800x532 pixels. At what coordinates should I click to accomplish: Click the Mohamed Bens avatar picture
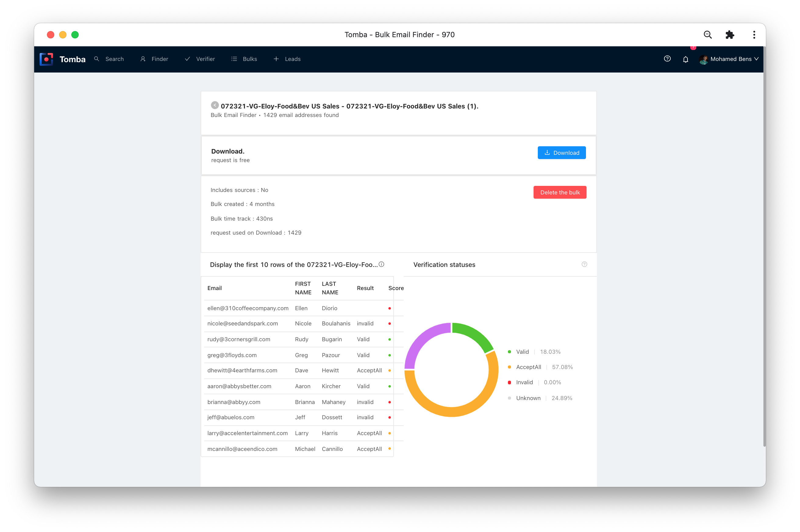pyautogui.click(x=703, y=59)
